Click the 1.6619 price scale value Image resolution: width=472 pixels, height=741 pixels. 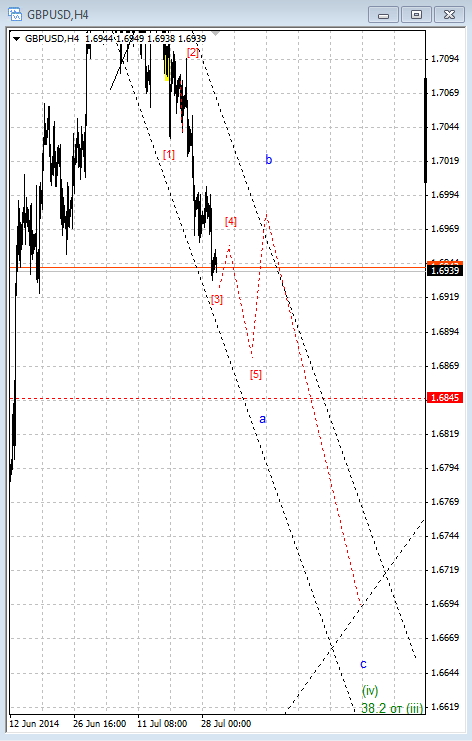coord(445,707)
